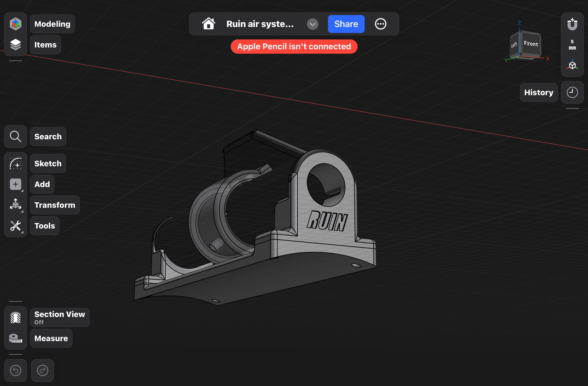Screen dimensions: 588x386
Task: Click the Items label
Action: 45,45
